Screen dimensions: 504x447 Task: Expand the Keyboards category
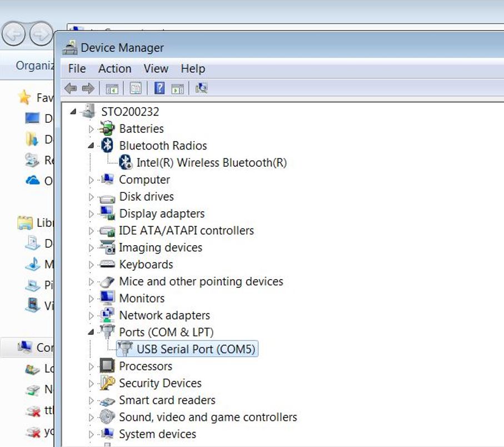click(91, 265)
